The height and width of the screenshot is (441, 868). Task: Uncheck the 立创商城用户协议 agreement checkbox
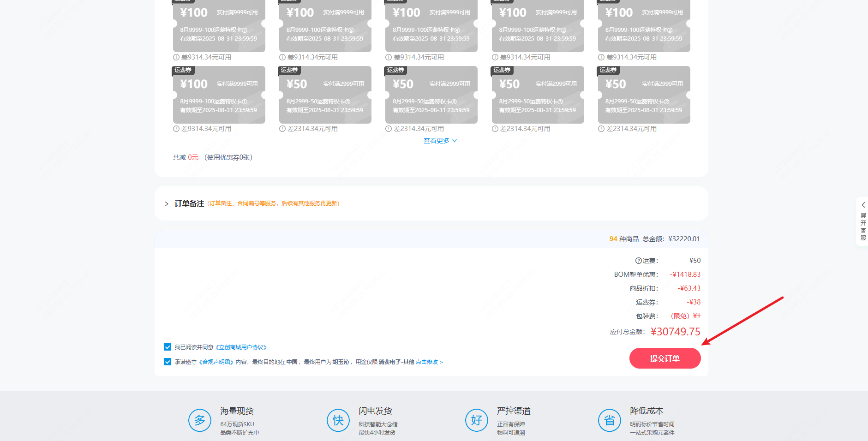pyautogui.click(x=168, y=347)
